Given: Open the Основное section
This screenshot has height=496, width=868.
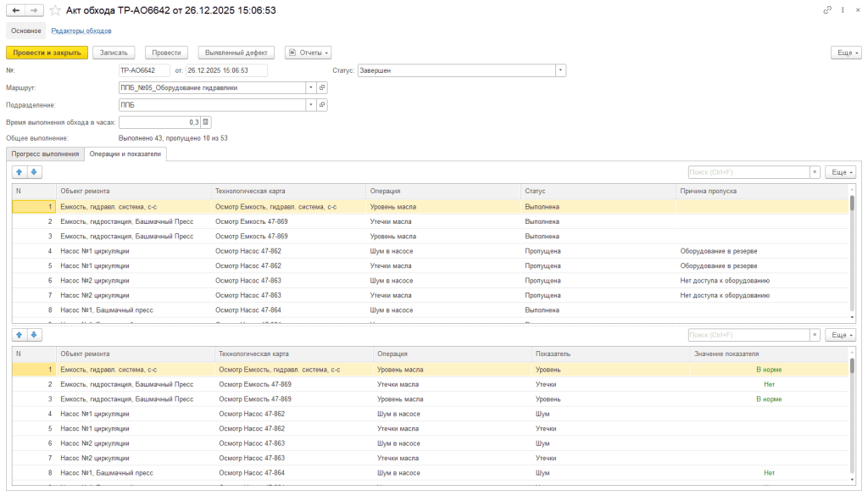Looking at the screenshot, I should (x=26, y=31).
